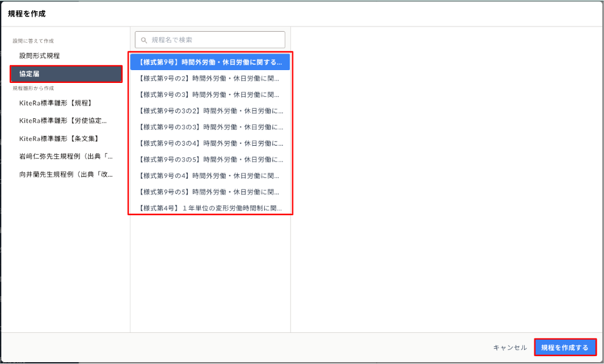
Task: Select the 協定届 category
Action: click(x=66, y=74)
